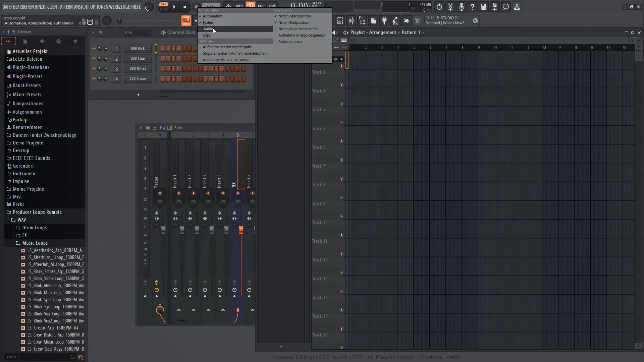The image size is (644, 362).
Task: Click Aufnahme startet Wiedergabe button
Action: tap(227, 46)
